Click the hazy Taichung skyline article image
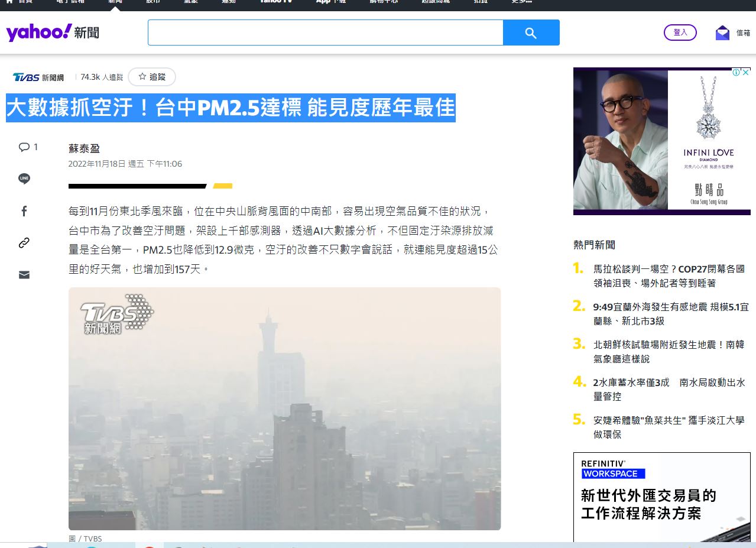Image resolution: width=756 pixels, height=548 pixels. (284, 409)
